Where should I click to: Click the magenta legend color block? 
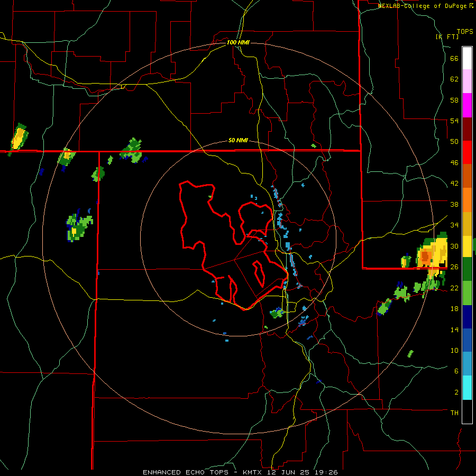(467, 105)
